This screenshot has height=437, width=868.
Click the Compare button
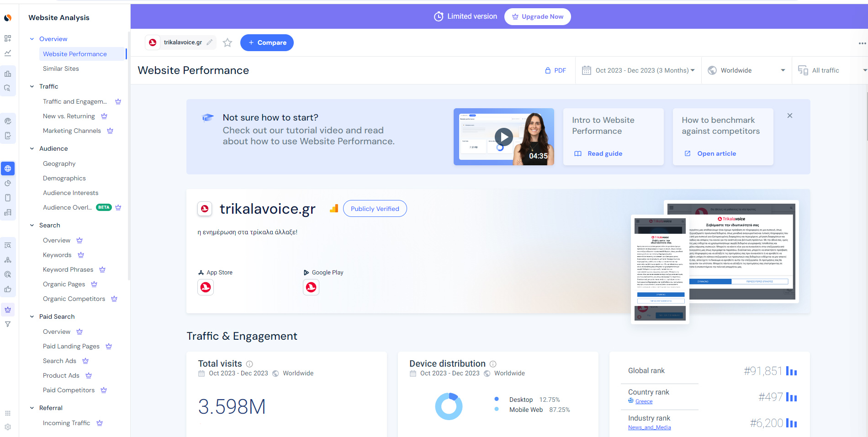pyautogui.click(x=267, y=42)
